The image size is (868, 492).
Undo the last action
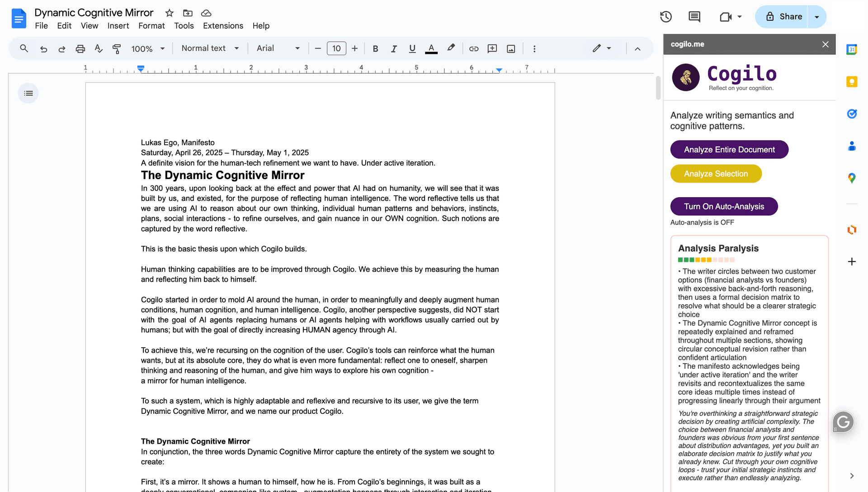[x=43, y=49]
